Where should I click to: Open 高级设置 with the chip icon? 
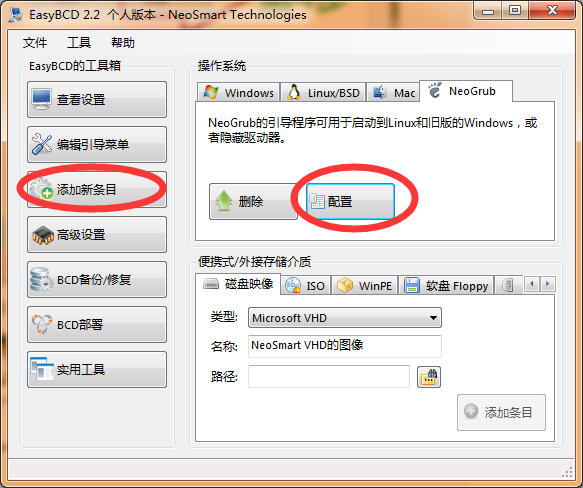pos(97,234)
